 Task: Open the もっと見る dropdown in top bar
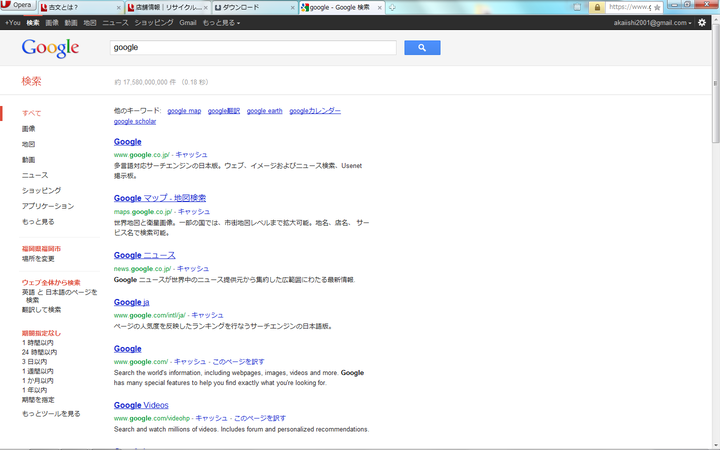point(221,22)
